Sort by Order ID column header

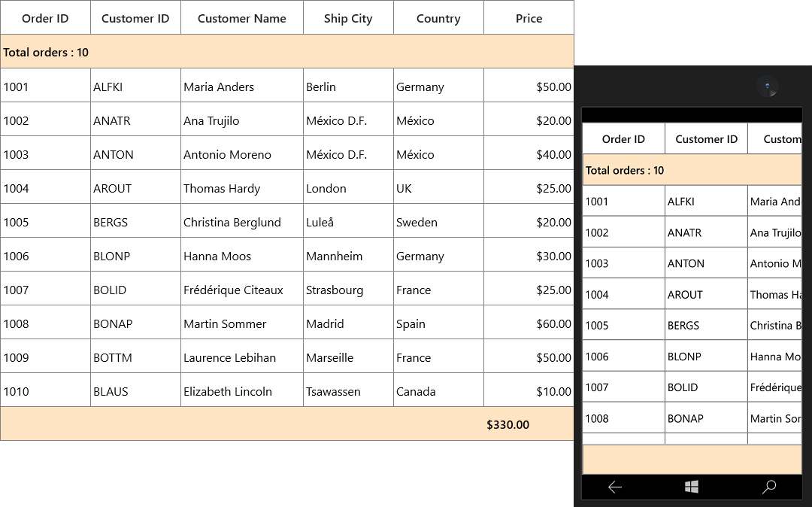pos(45,17)
